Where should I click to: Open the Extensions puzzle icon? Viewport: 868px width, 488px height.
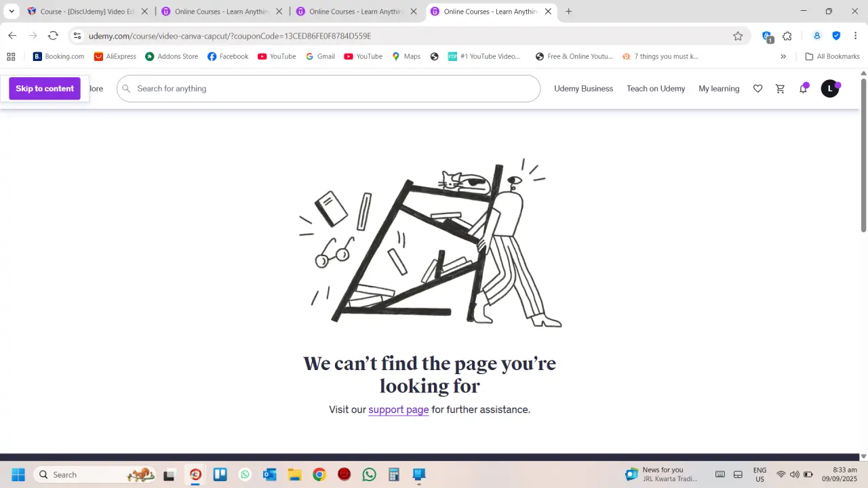coord(787,36)
